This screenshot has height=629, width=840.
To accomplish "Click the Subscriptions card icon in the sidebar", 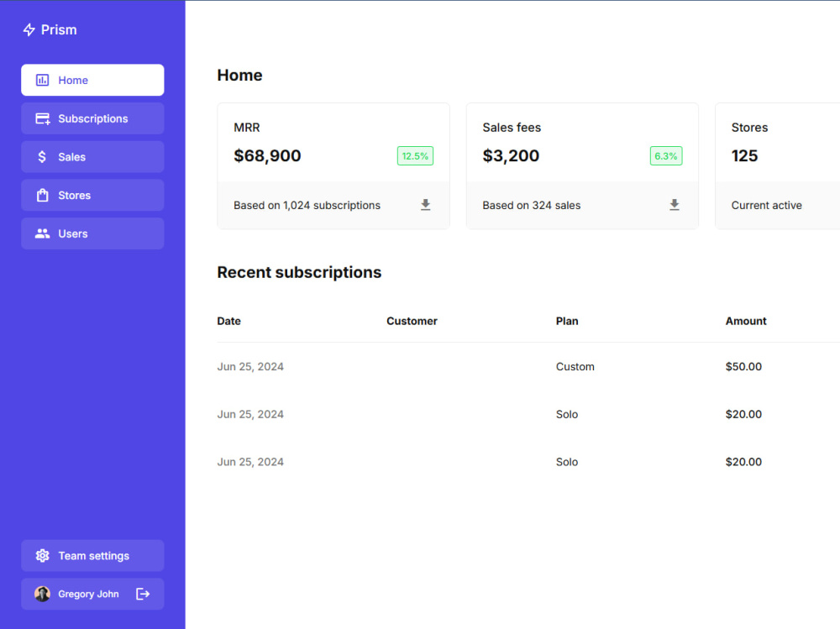I will pos(42,119).
